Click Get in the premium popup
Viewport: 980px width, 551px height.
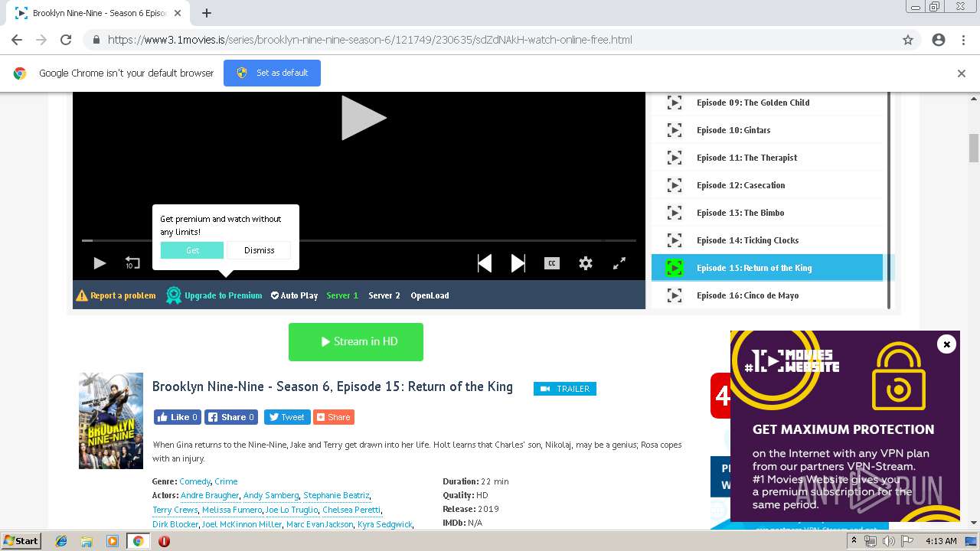click(x=192, y=250)
